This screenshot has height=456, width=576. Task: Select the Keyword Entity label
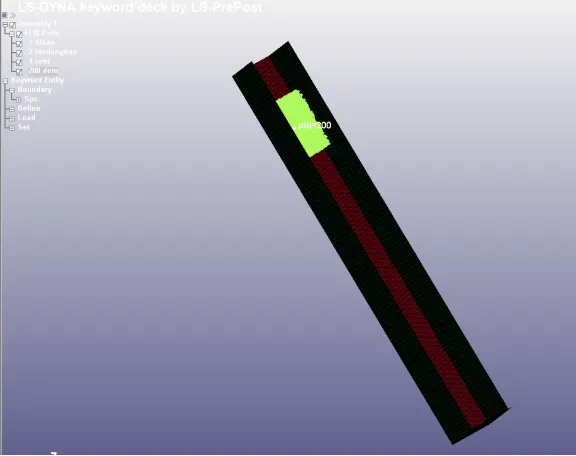(x=37, y=80)
